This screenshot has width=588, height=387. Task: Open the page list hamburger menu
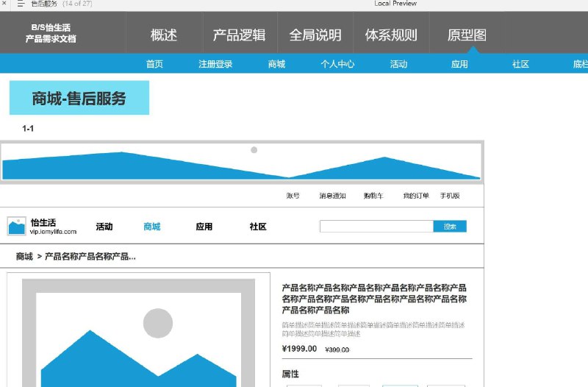21,4
